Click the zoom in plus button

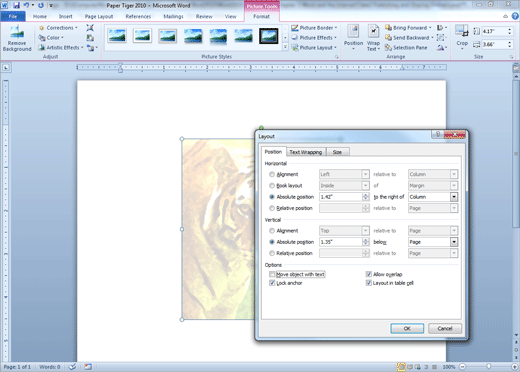(515, 367)
